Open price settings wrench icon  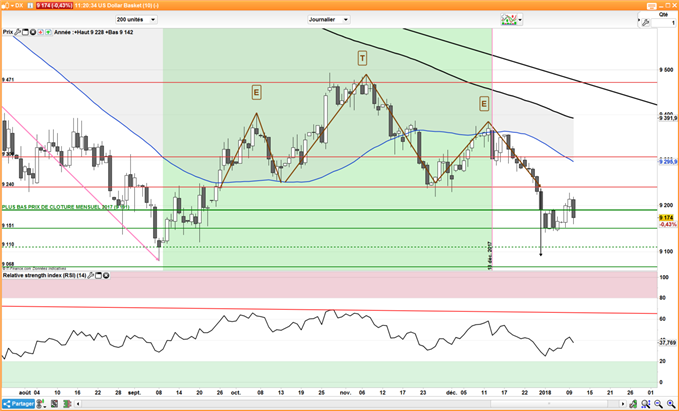click(x=17, y=32)
